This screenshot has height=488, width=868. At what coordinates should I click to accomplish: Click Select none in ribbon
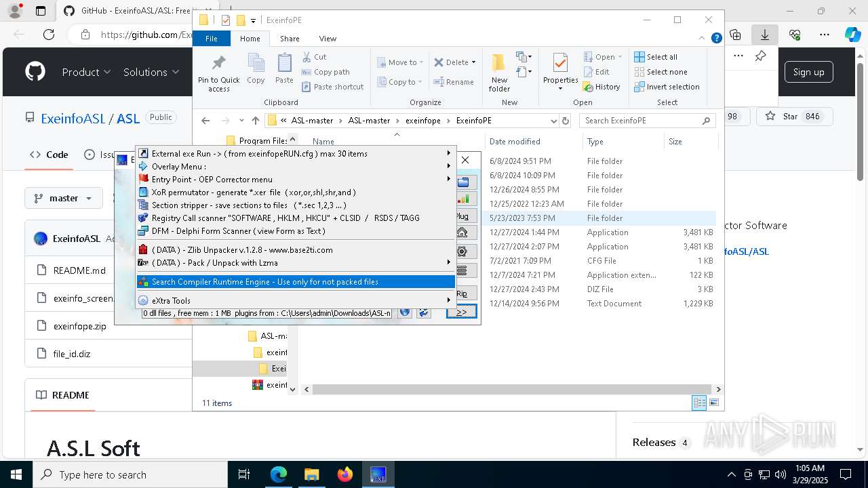661,72
